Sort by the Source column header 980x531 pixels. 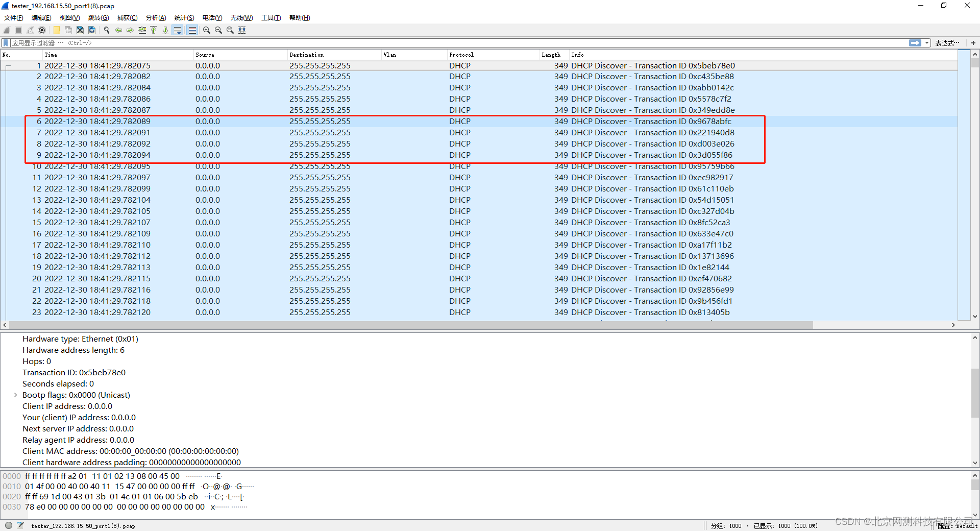pos(240,55)
